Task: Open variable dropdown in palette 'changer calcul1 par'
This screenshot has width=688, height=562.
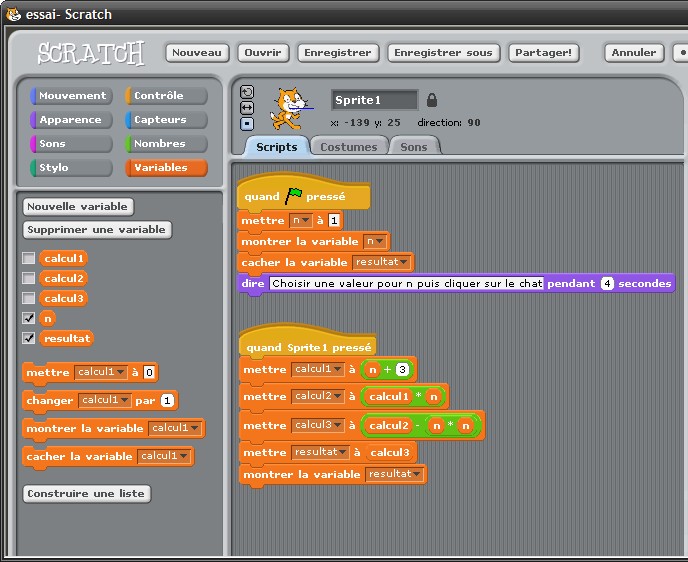Action: coord(104,400)
